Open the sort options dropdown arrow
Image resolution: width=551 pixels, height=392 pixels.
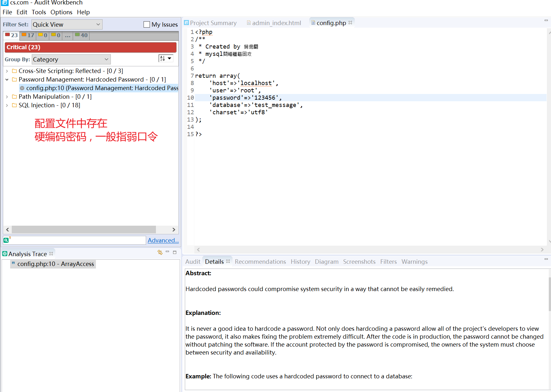170,58
